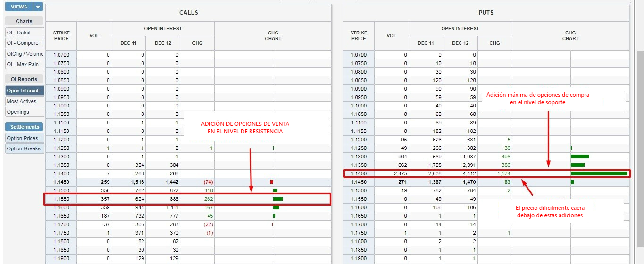Select the OI - Compare chart view
This screenshot has width=644, height=264.
[x=25, y=43]
